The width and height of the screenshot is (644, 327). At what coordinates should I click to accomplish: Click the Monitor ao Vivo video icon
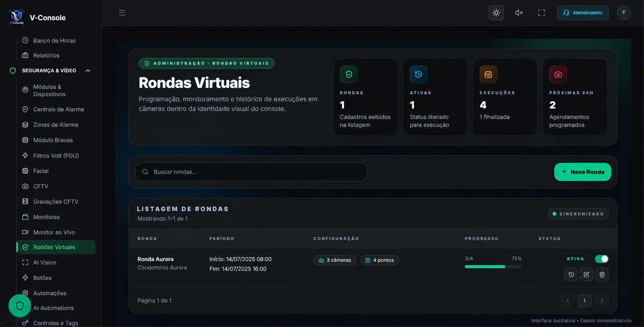click(25, 232)
